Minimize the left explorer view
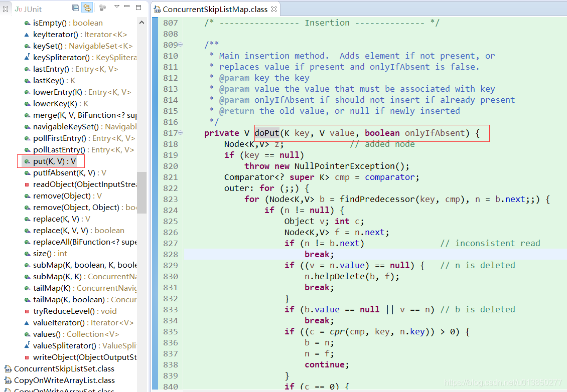 127,7
